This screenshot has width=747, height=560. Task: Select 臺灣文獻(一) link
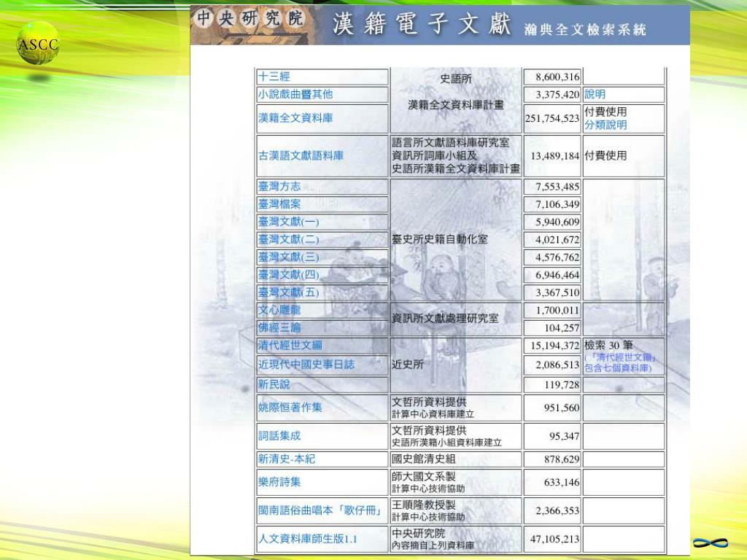tap(289, 222)
